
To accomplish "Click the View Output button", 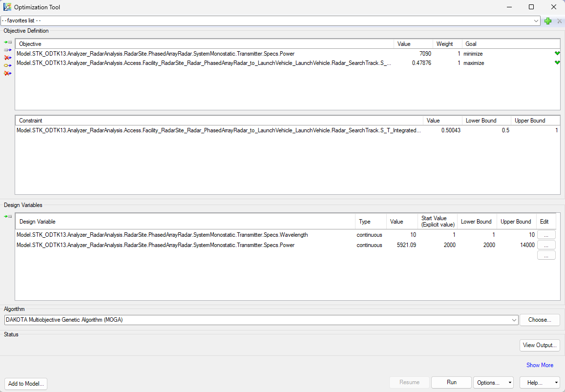I will (539, 345).
